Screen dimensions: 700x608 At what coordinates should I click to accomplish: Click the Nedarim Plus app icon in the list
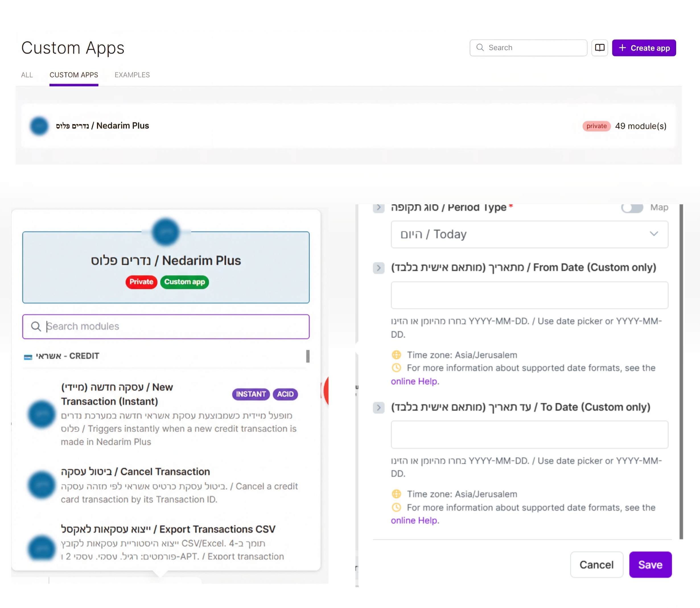[39, 126]
